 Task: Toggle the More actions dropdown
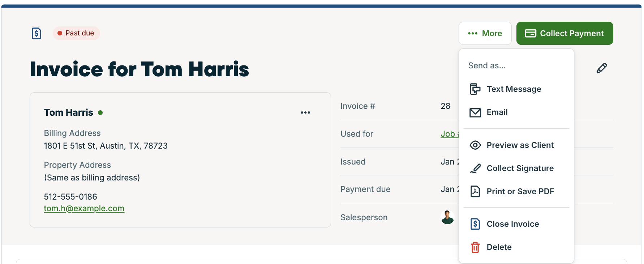[x=485, y=33]
